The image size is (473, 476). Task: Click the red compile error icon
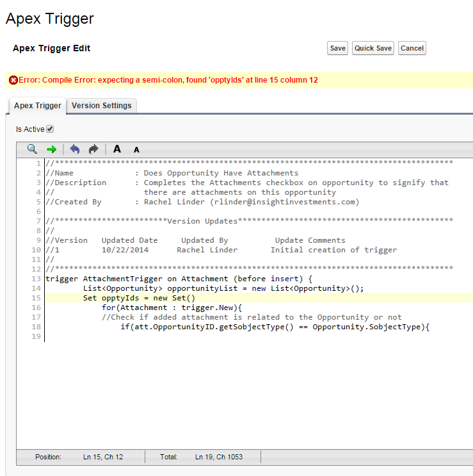(13, 80)
